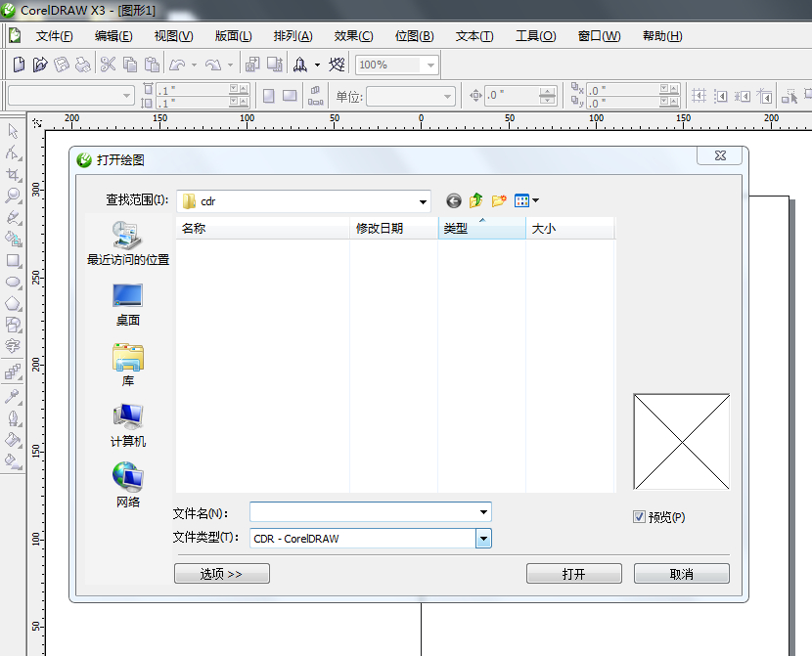This screenshot has height=656, width=812.
Task: Click the Up One Level folder icon
Action: (x=475, y=200)
